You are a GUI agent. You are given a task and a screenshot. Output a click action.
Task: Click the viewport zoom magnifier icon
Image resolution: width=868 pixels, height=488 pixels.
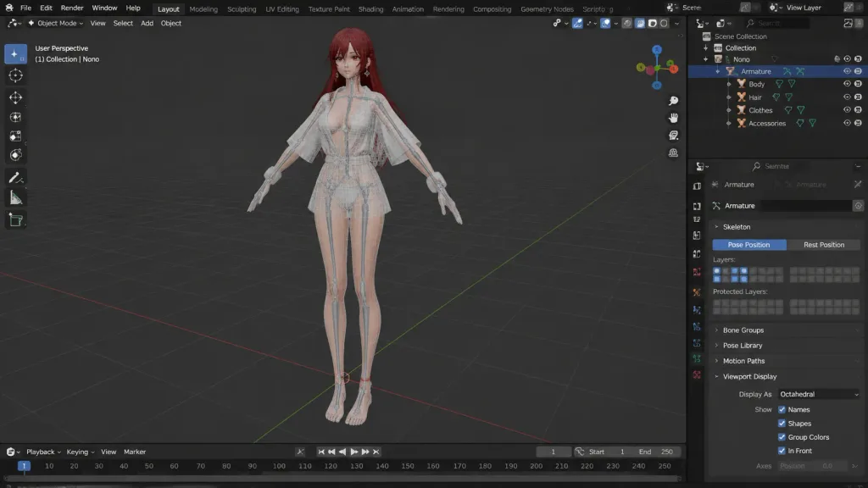673,101
